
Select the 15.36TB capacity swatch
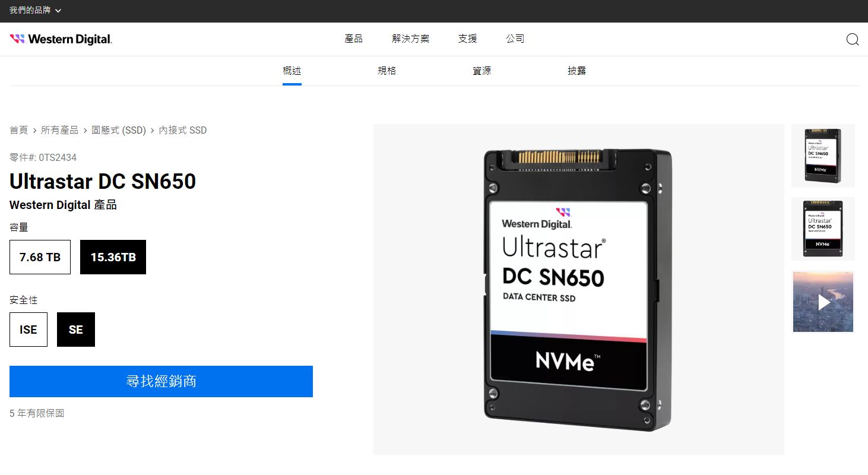(113, 257)
